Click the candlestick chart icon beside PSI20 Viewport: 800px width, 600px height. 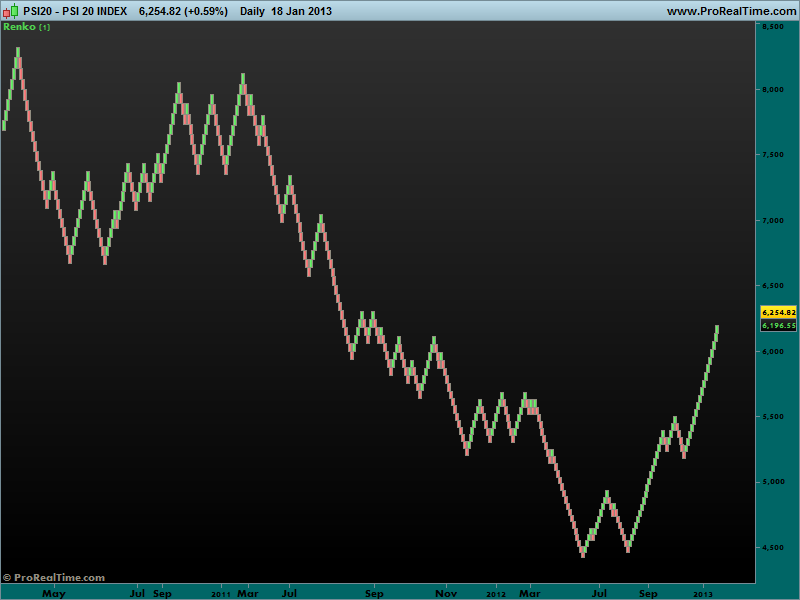[x=11, y=11]
